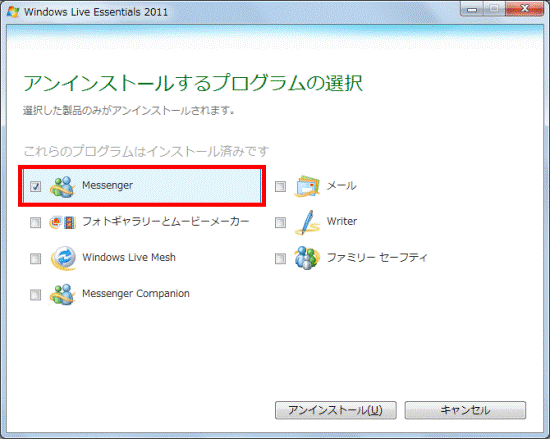550x439 pixels.
Task: Click the Messenger Companion icon
Action: click(62, 294)
